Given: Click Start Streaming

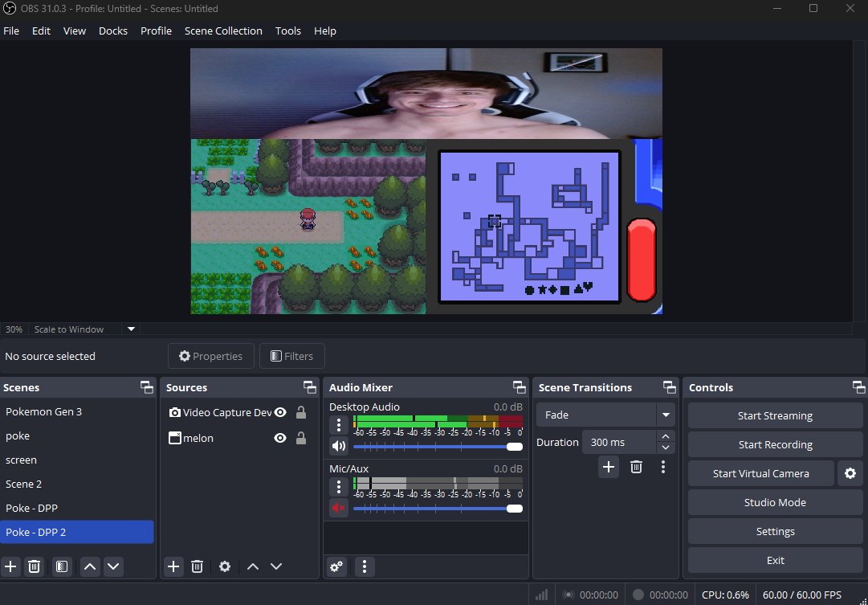Looking at the screenshot, I should coord(775,415).
